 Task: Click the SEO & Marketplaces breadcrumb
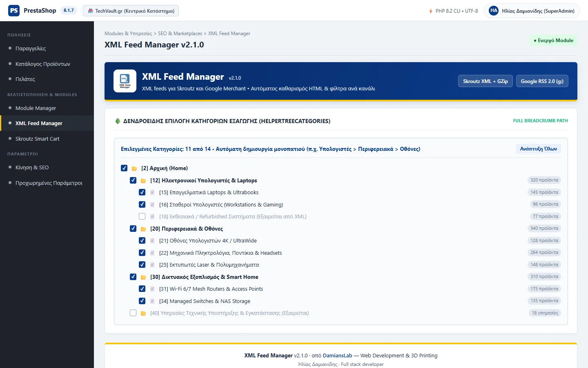pos(180,34)
